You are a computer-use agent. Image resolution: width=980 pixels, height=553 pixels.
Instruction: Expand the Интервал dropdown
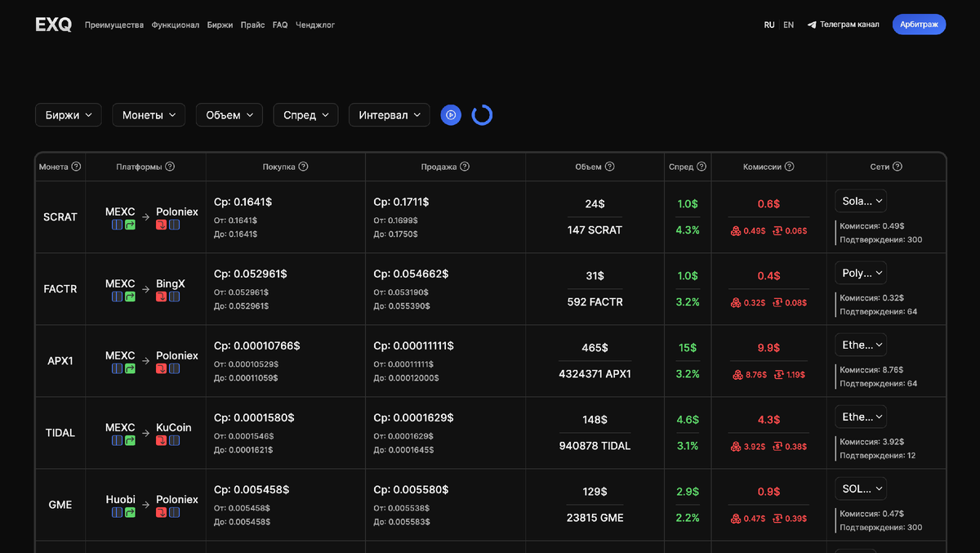(x=389, y=114)
